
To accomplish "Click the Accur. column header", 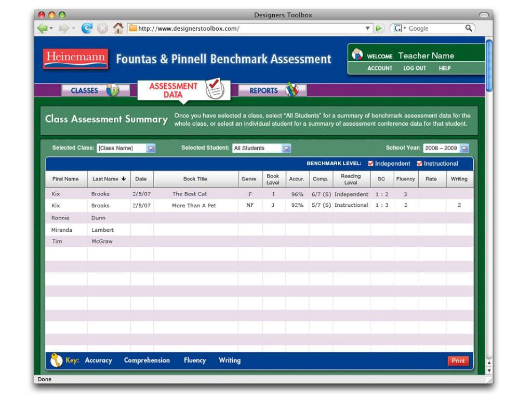I will [297, 179].
